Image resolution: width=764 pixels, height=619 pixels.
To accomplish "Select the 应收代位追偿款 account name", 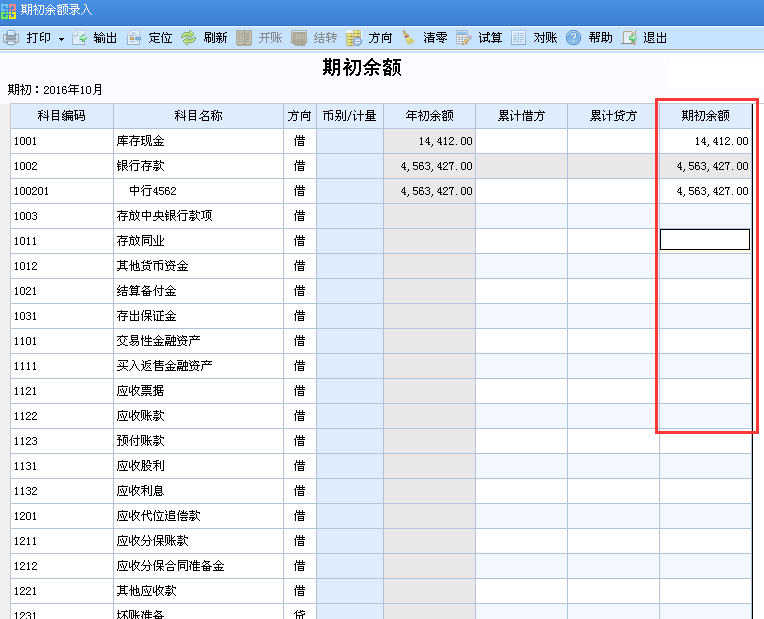I will click(x=158, y=516).
